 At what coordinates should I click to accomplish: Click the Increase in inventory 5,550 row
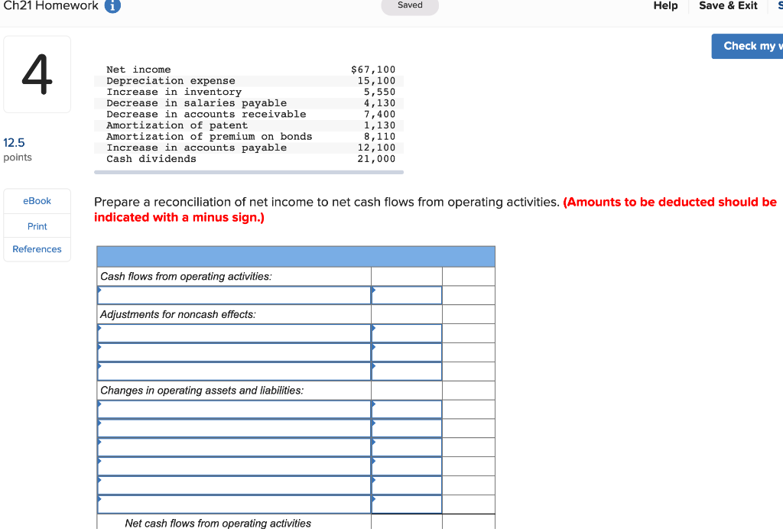pos(249,92)
